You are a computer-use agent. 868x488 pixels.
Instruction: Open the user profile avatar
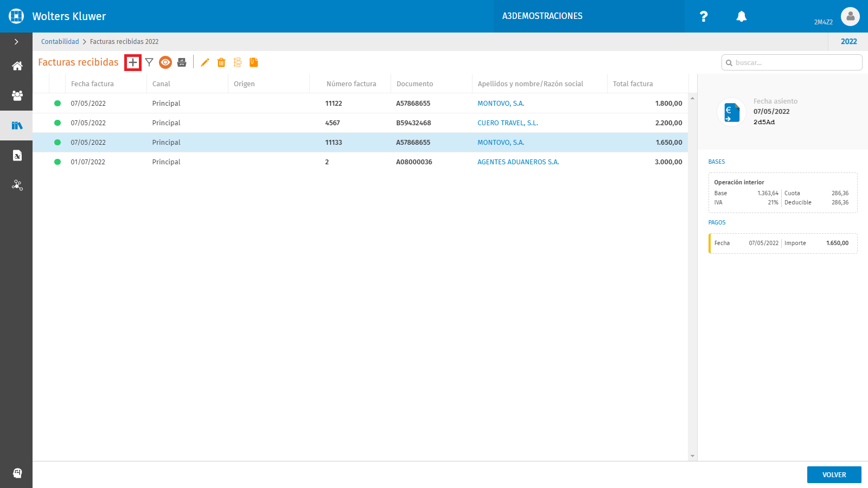(850, 16)
